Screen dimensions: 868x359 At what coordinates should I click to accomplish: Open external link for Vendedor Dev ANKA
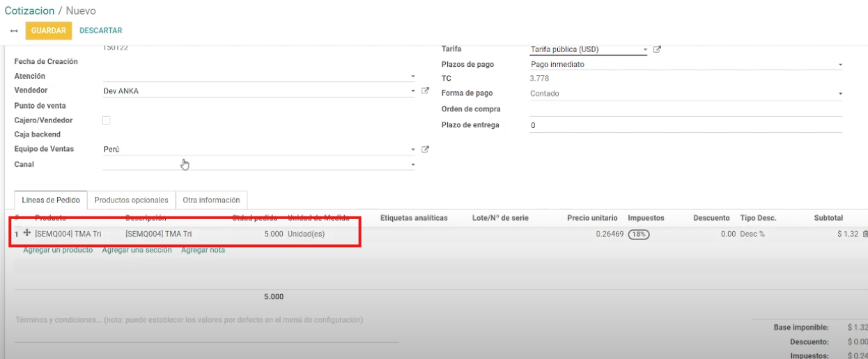tap(425, 91)
